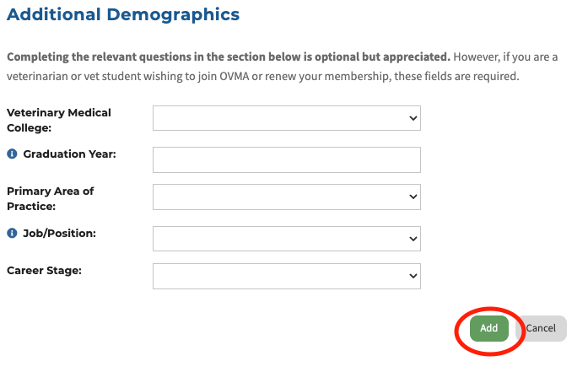
Task: Click the Job/Position label text
Action: click(x=59, y=233)
